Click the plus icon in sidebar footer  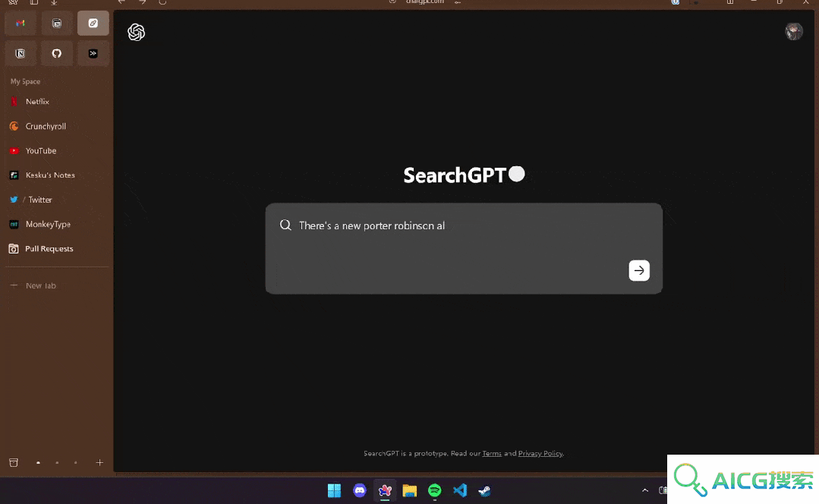tap(99, 463)
